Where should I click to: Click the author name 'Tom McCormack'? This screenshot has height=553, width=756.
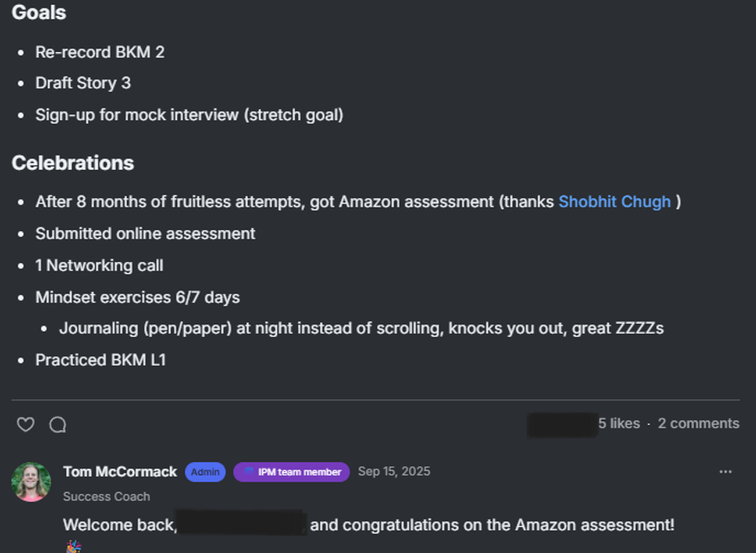coord(119,471)
